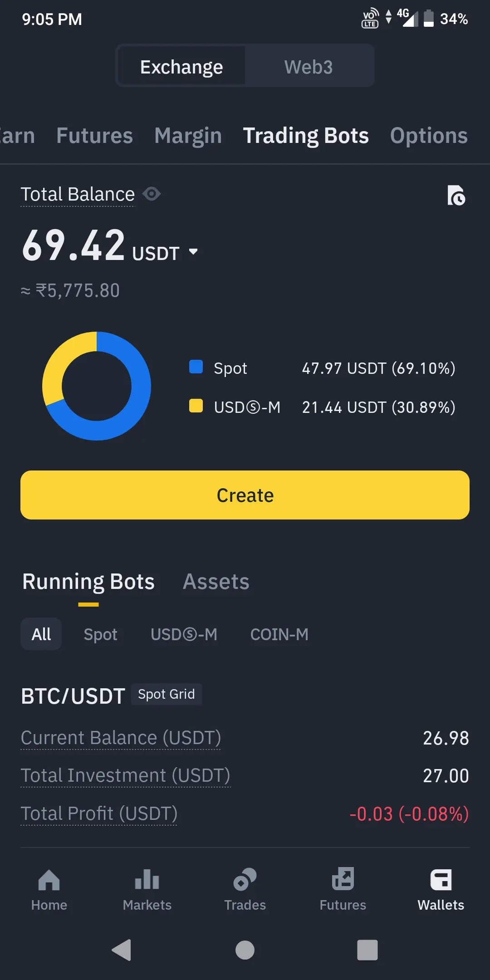The height and width of the screenshot is (980, 490).
Task: Open the bot history icon
Action: [x=456, y=196]
